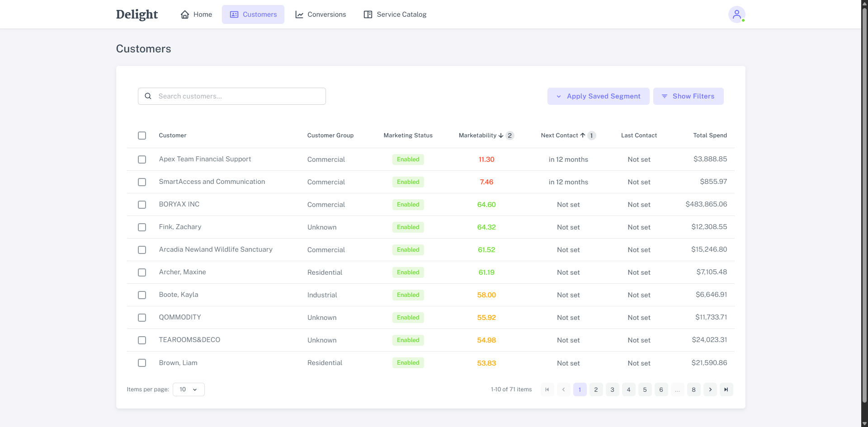Select the BORYAX INC row checkbox
The width and height of the screenshot is (868, 427).
(142, 205)
